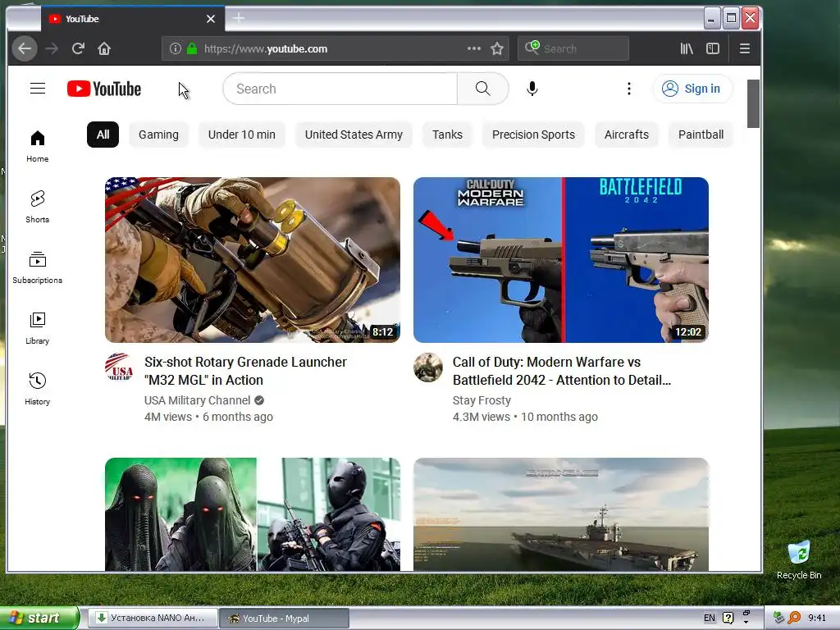Viewport: 840px width, 630px height.
Task: Go back using the browser back arrow
Action: (x=25, y=48)
